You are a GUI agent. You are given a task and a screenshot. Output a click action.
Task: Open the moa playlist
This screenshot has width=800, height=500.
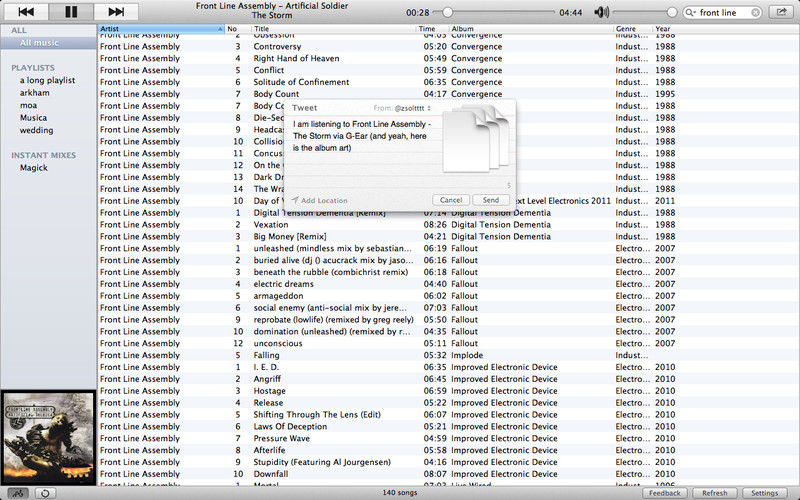coord(28,105)
